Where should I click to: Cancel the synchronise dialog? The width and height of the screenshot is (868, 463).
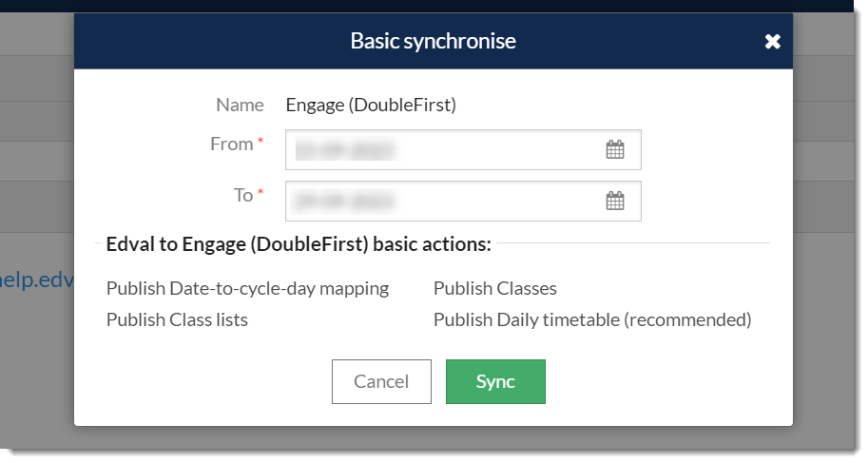(x=381, y=381)
